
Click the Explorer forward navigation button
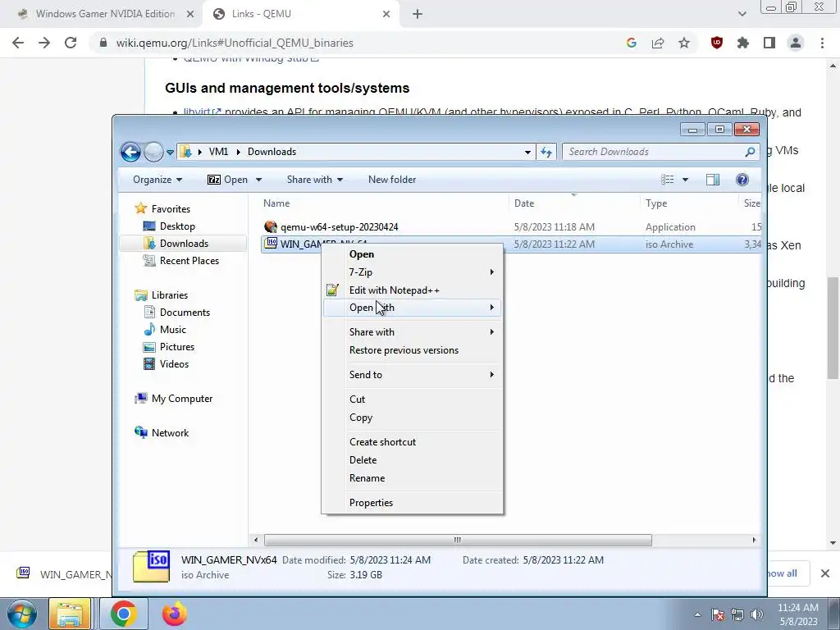[x=153, y=152]
